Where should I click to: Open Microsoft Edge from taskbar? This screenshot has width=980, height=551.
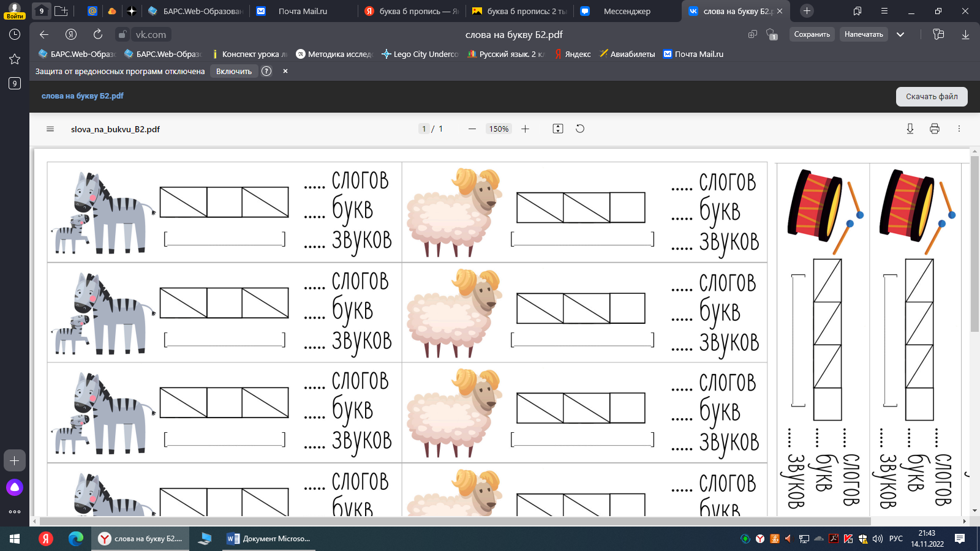pyautogui.click(x=76, y=539)
